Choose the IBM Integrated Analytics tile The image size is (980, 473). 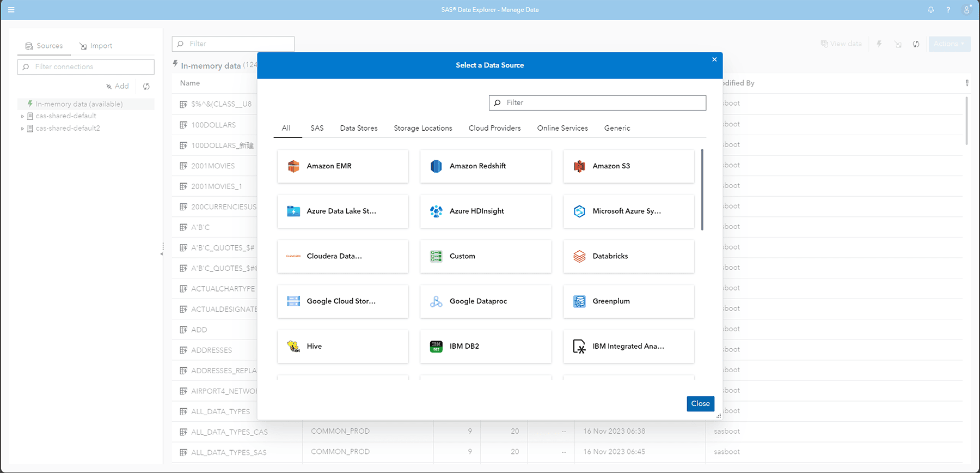[629, 346]
